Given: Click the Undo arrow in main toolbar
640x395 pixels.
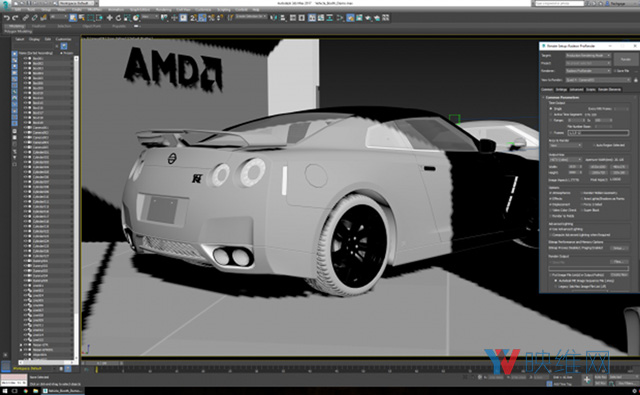Looking at the screenshot, I should pyautogui.click(x=7, y=18).
